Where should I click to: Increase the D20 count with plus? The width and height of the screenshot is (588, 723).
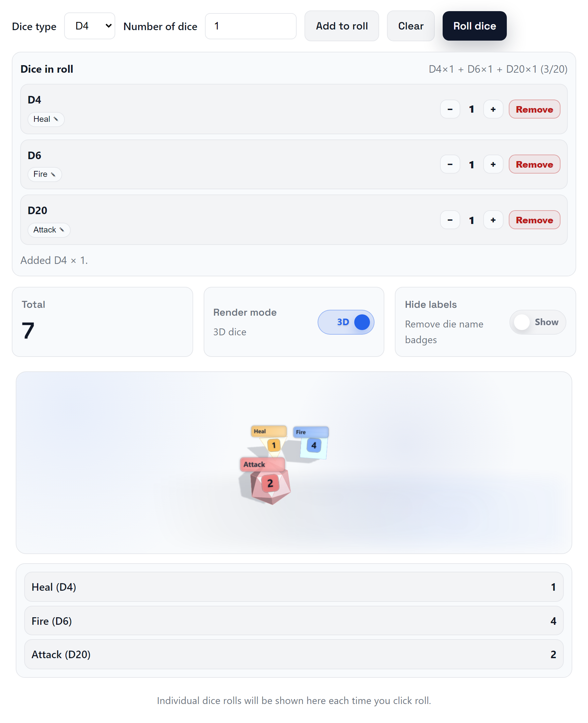[493, 220]
